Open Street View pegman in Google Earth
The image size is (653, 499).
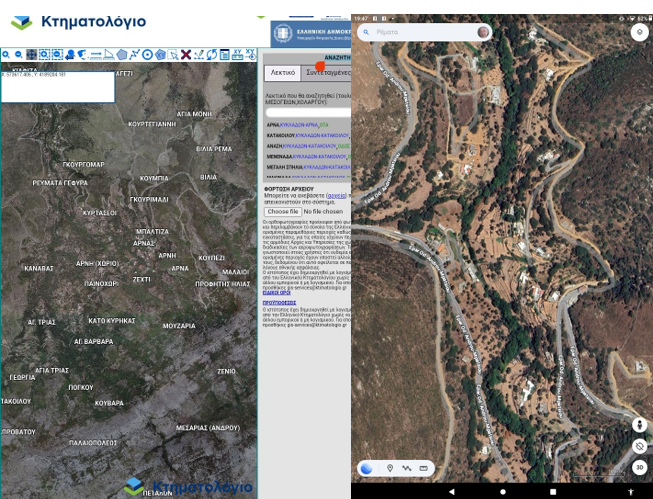coord(639,424)
